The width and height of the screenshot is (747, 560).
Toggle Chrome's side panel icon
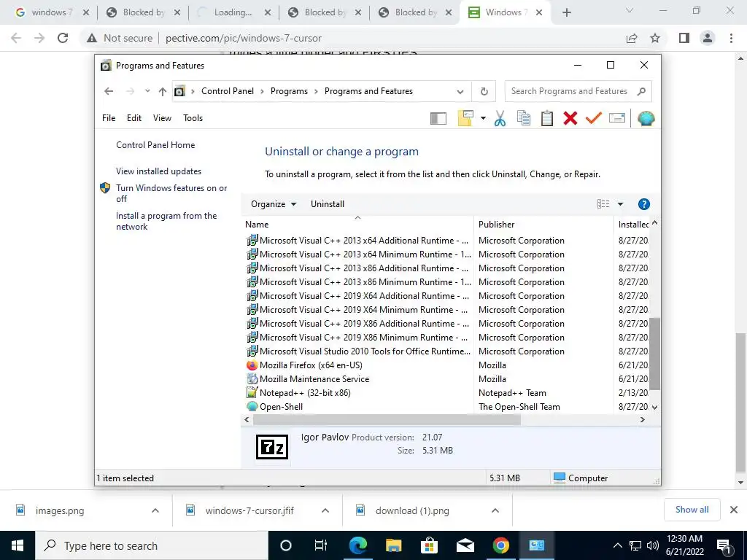click(684, 38)
